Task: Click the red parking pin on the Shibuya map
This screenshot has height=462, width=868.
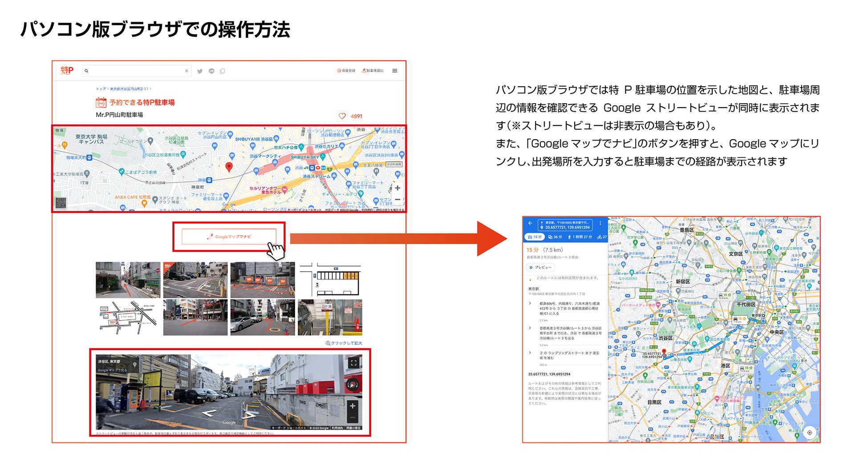Action: tap(229, 167)
